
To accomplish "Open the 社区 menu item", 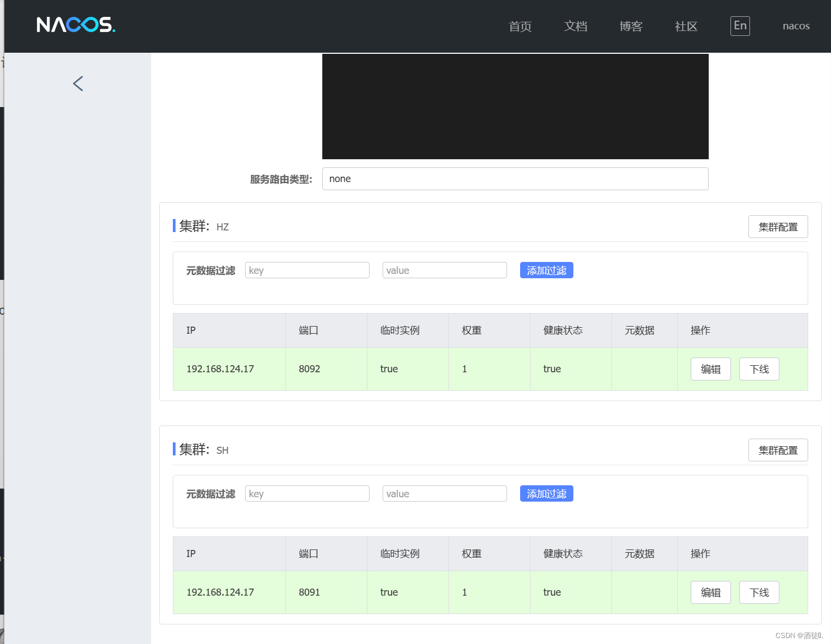I will pyautogui.click(x=686, y=26).
